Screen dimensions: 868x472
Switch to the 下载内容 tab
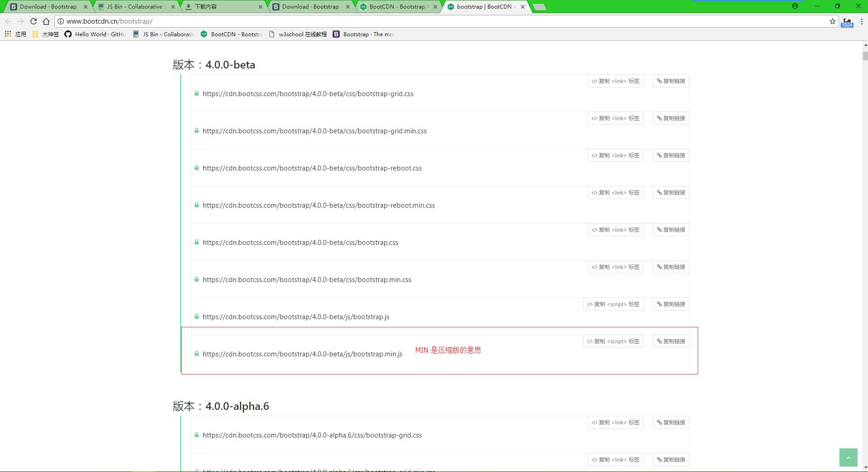(x=223, y=7)
